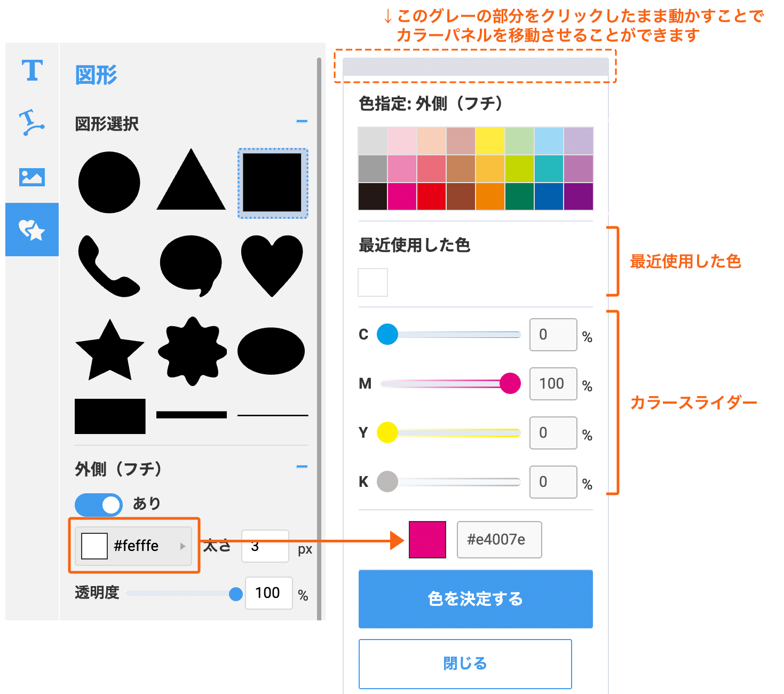Open the image tool in sidebar
The width and height of the screenshot is (784, 694).
pyautogui.click(x=32, y=177)
